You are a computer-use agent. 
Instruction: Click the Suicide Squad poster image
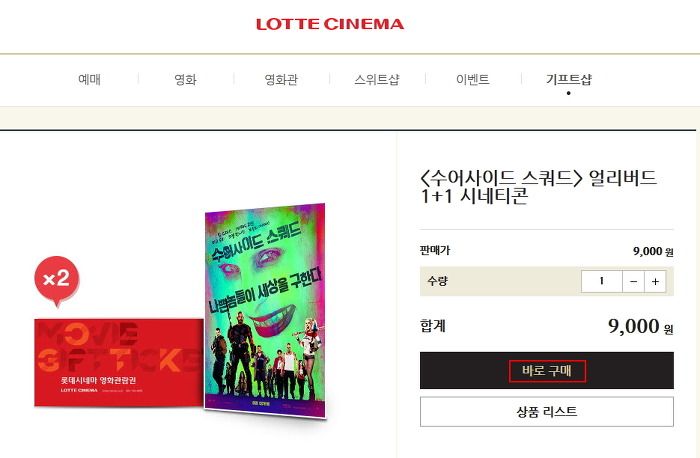[x=265, y=311]
